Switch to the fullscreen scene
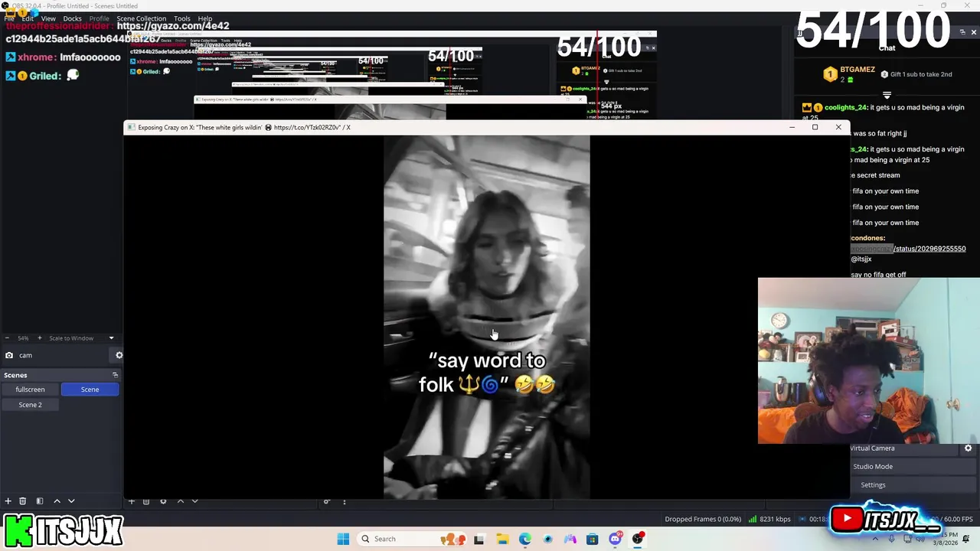This screenshot has height=551, width=980. 31,390
